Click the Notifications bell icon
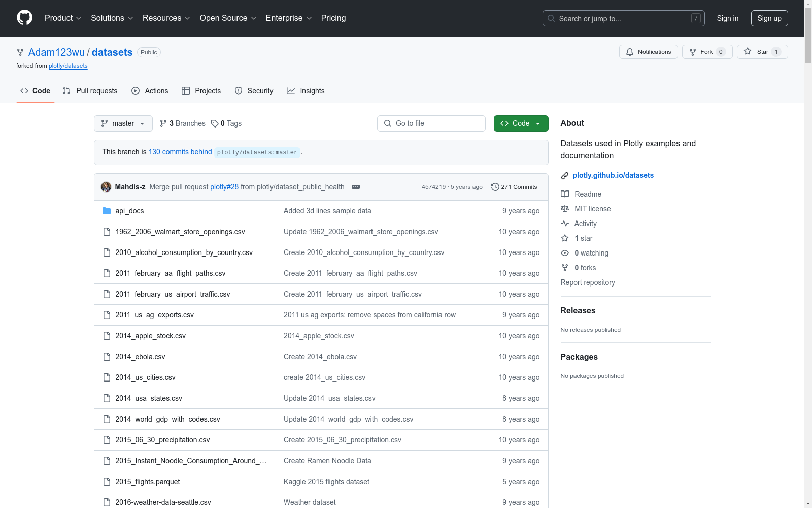Image resolution: width=812 pixels, height=508 pixels. coord(630,52)
